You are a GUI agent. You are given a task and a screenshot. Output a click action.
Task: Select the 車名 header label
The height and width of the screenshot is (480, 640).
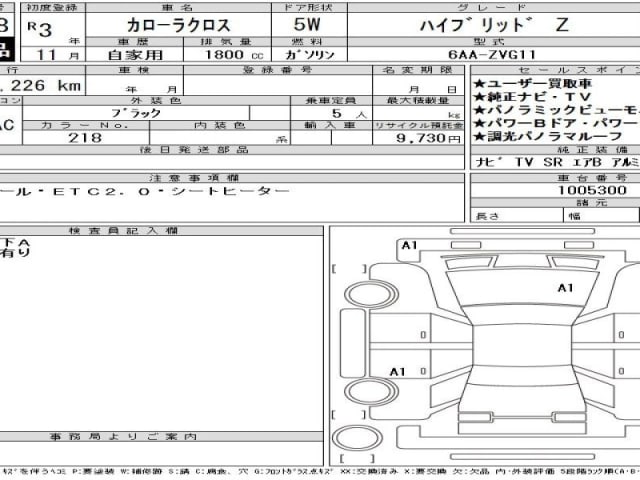coord(177,7)
